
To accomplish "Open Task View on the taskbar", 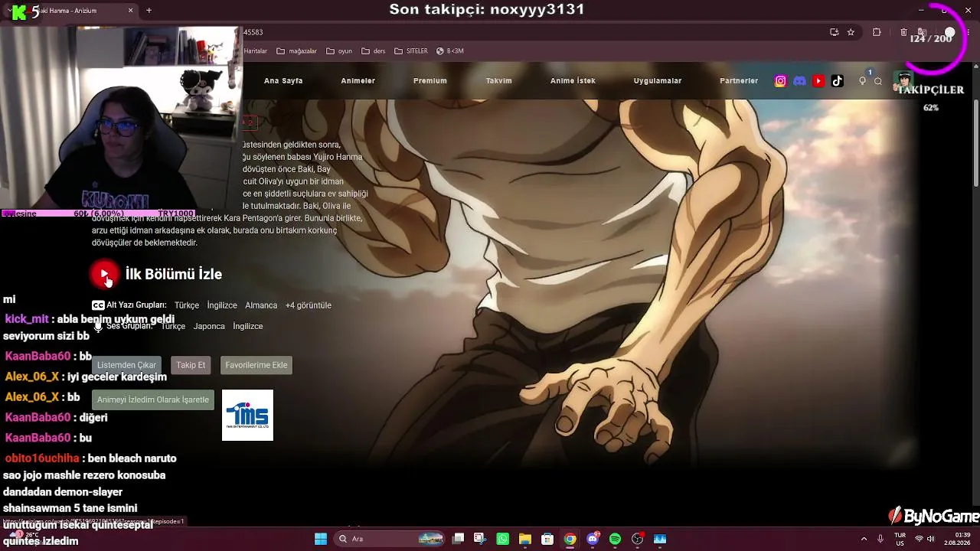I will click(458, 539).
